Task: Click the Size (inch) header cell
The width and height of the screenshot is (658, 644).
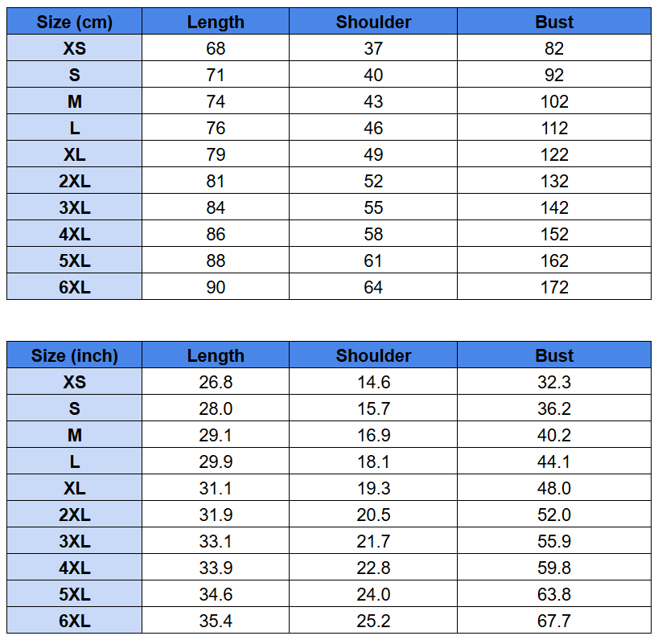Action: click(74, 355)
